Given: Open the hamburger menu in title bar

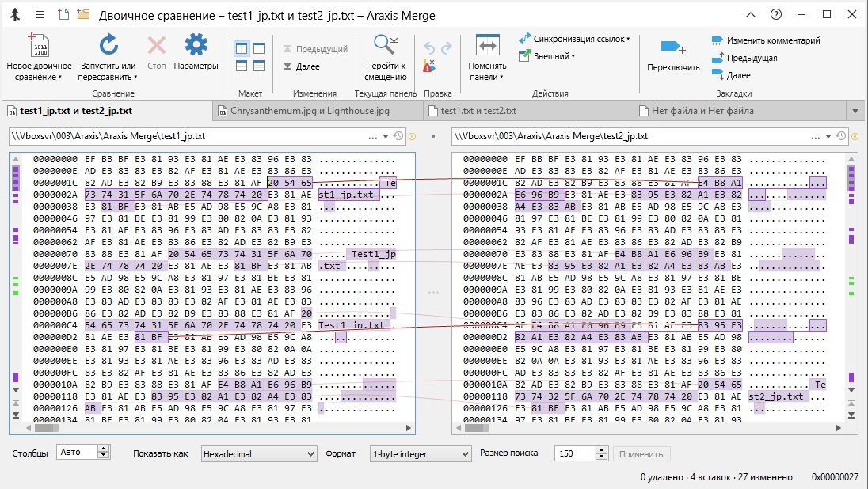Looking at the screenshot, I should coord(40,15).
